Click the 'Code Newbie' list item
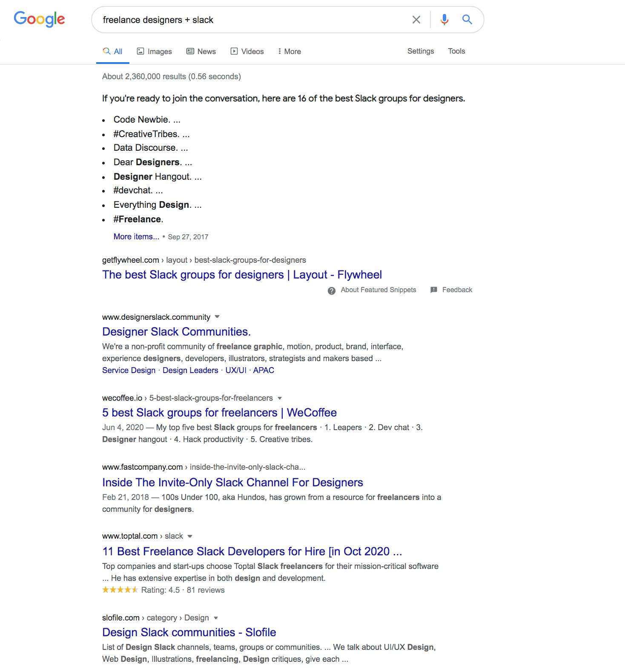625x672 pixels. pos(147,120)
